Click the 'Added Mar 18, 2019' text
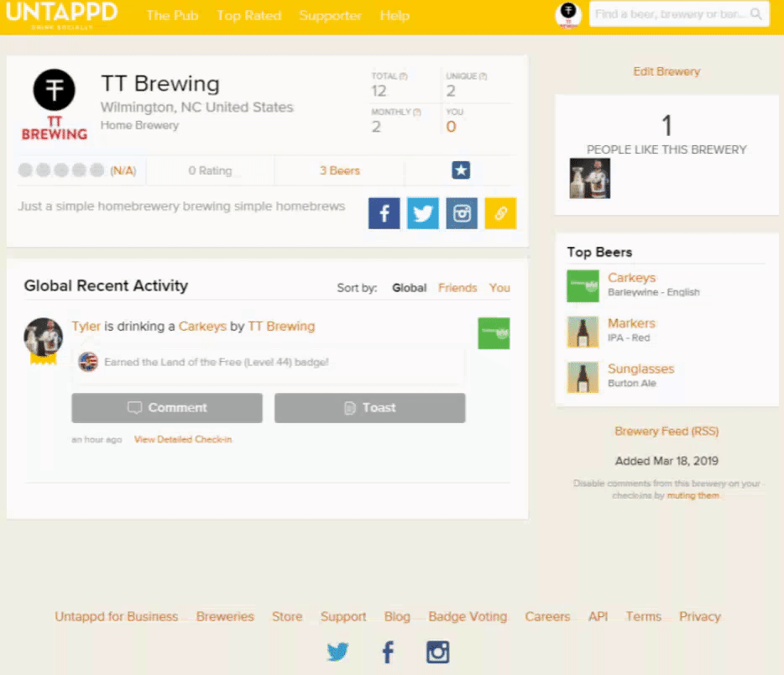The image size is (784, 675). 666,461
